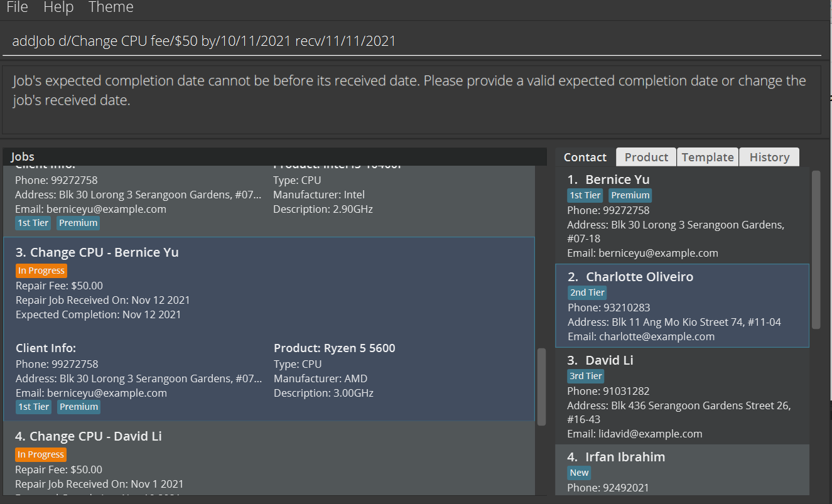Select contact '3. David Li'
Image resolution: width=832 pixels, height=504 pixels.
click(682, 396)
